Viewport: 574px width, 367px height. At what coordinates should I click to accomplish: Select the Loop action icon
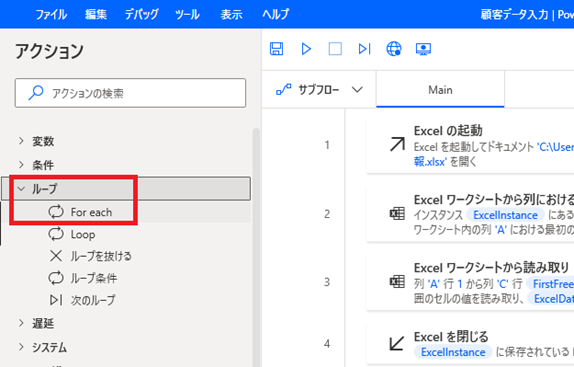[x=56, y=234]
